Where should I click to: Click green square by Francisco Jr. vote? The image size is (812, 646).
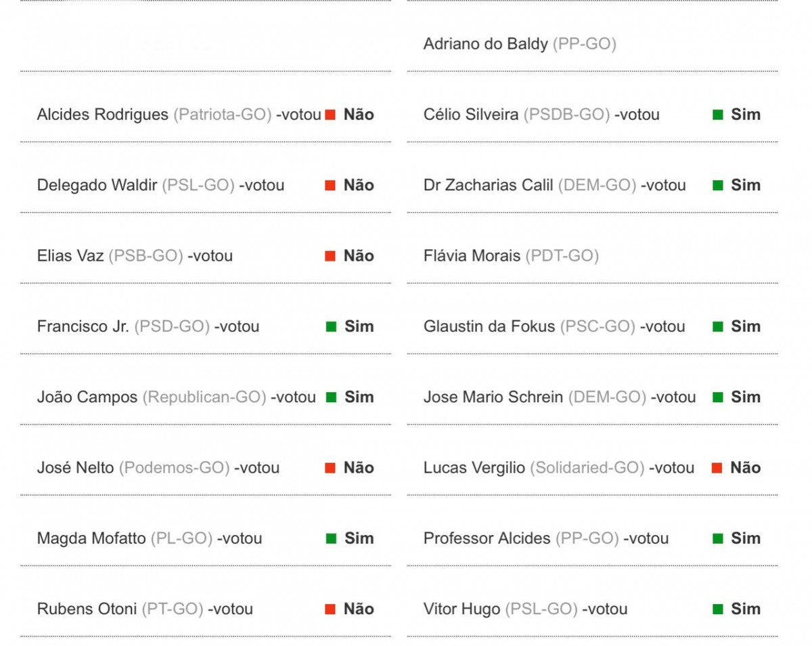(x=331, y=327)
